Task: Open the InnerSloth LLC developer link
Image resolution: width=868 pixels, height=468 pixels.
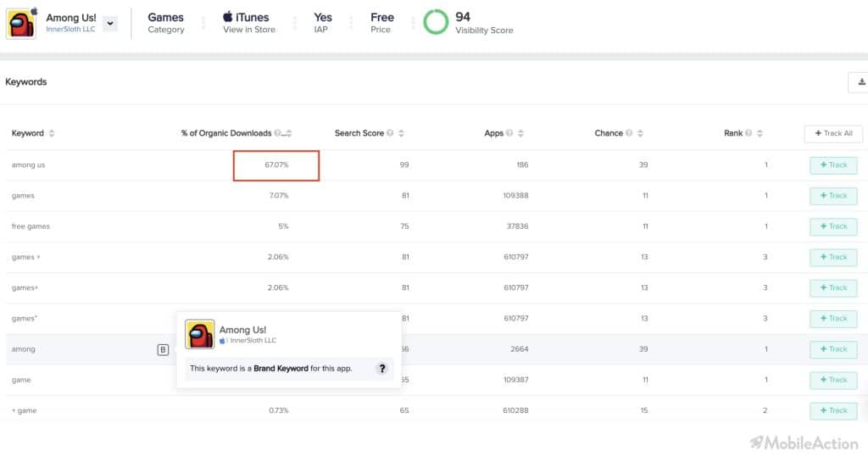Action: (x=70, y=30)
